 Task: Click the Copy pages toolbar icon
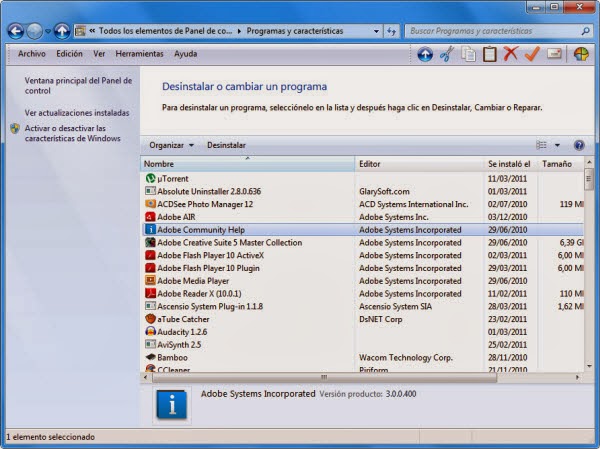pos(468,54)
